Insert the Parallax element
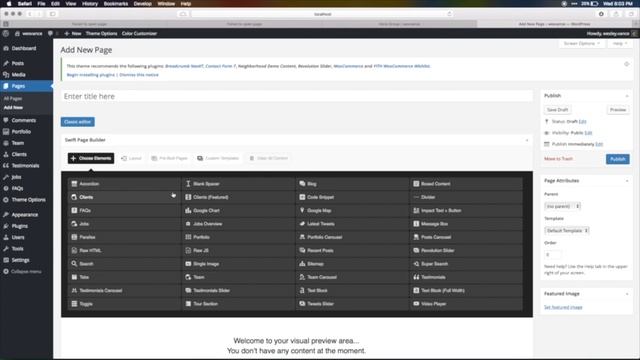640x360 pixels. [124, 237]
